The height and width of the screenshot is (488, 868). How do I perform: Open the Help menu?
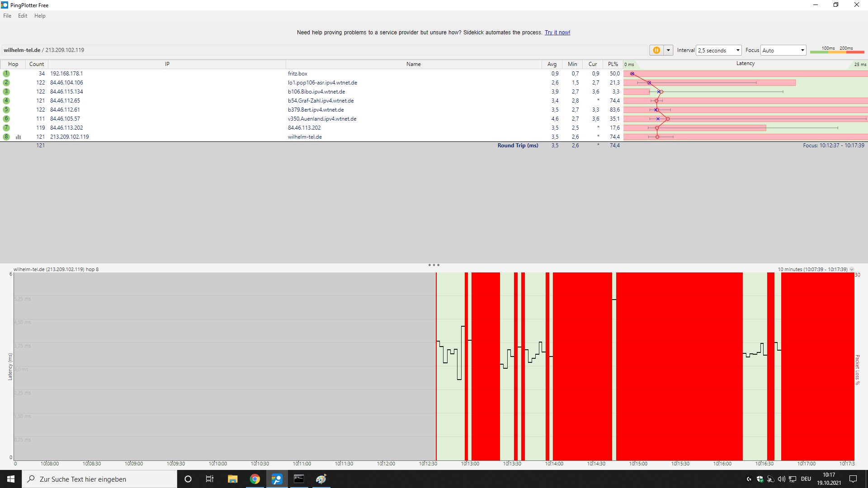point(40,16)
